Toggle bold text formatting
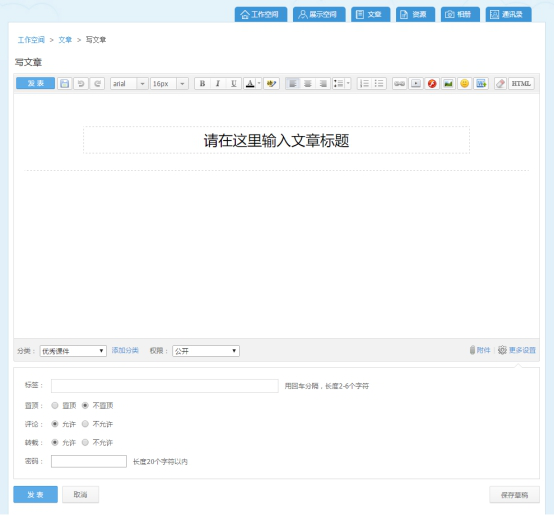 [x=202, y=84]
